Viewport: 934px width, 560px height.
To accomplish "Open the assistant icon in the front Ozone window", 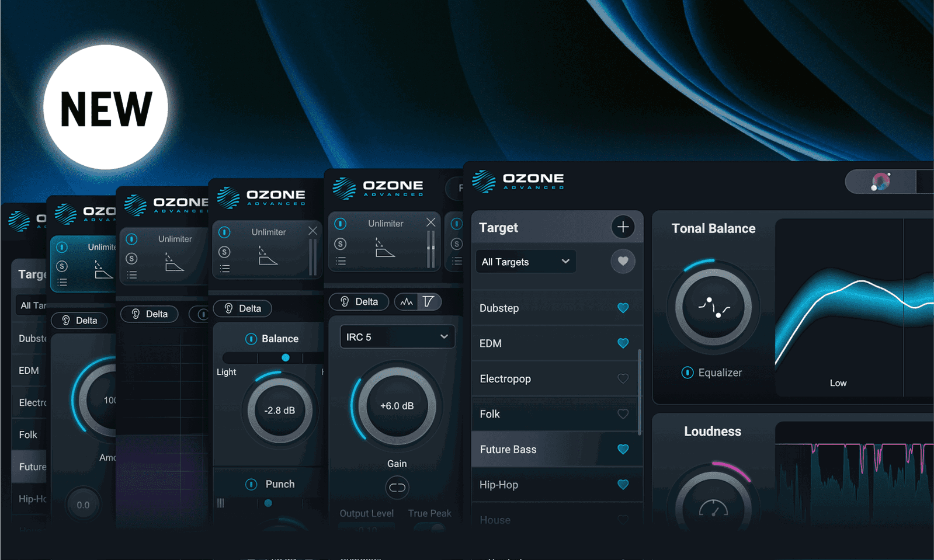I will (x=880, y=182).
